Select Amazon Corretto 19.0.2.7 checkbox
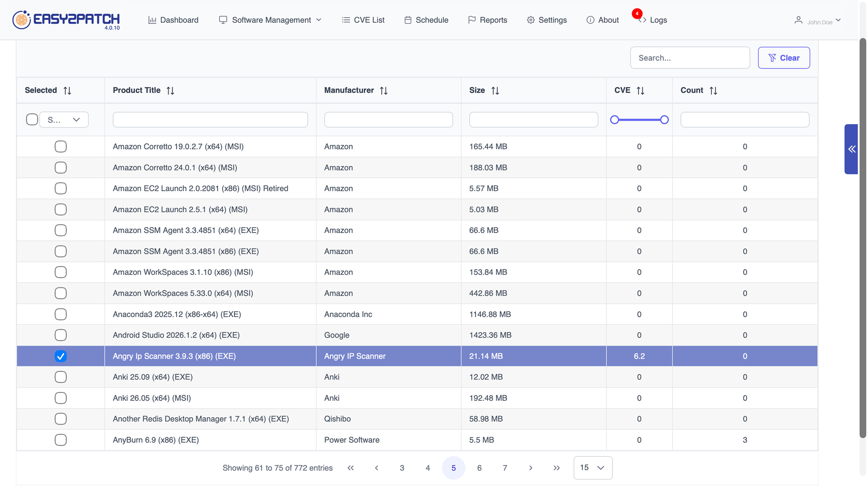This screenshot has height=488, width=868. point(61,147)
